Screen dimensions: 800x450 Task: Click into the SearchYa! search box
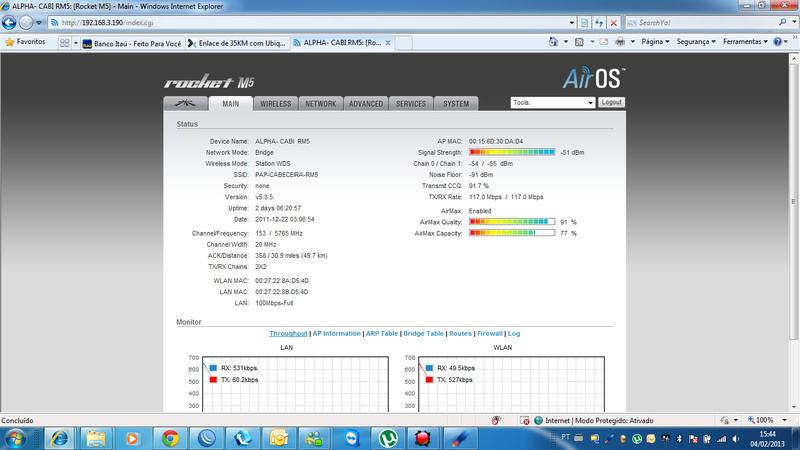pos(703,23)
